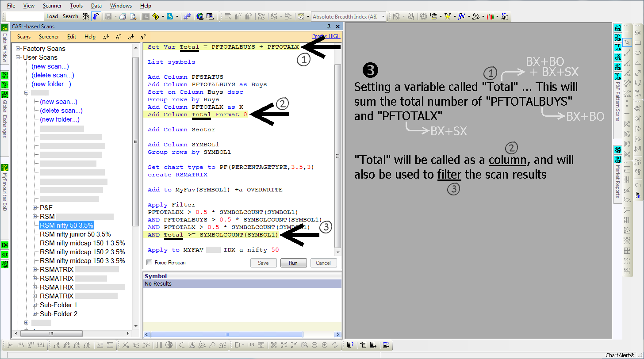
Task: Click the symbol input field in toolbar
Action: pyautogui.click(x=25, y=16)
